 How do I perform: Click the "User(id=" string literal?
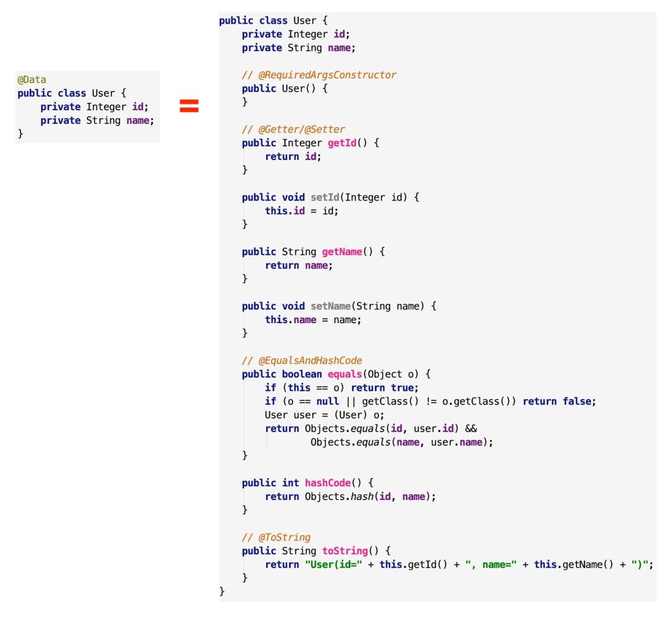(x=334, y=565)
